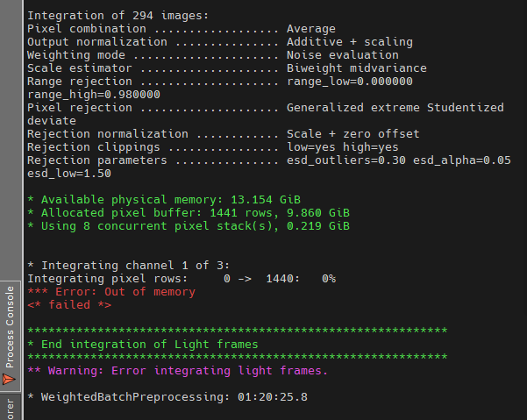Click the 'Using 8 concurrent pixel stack(s)' line
527x420 pixels.
[x=189, y=226]
